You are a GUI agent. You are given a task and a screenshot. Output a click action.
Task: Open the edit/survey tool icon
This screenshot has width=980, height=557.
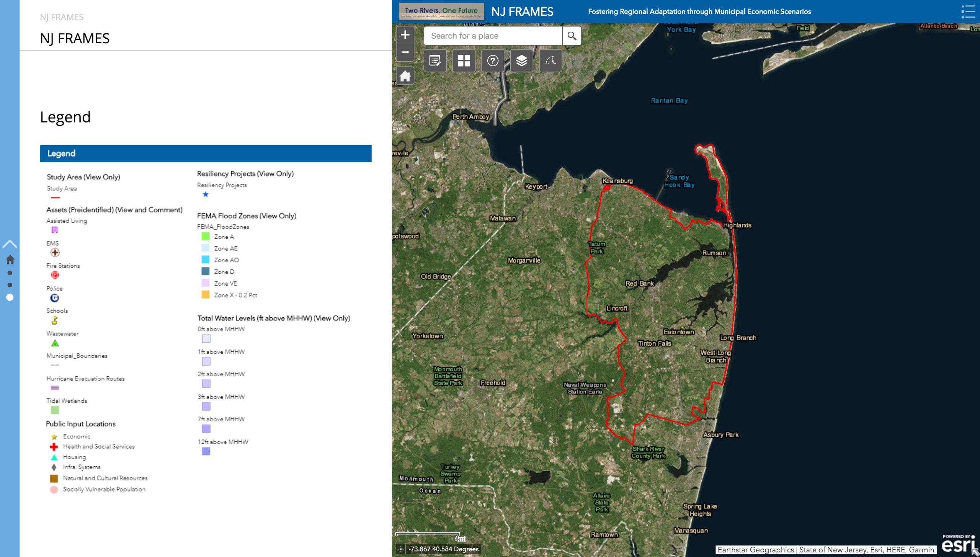click(x=435, y=60)
